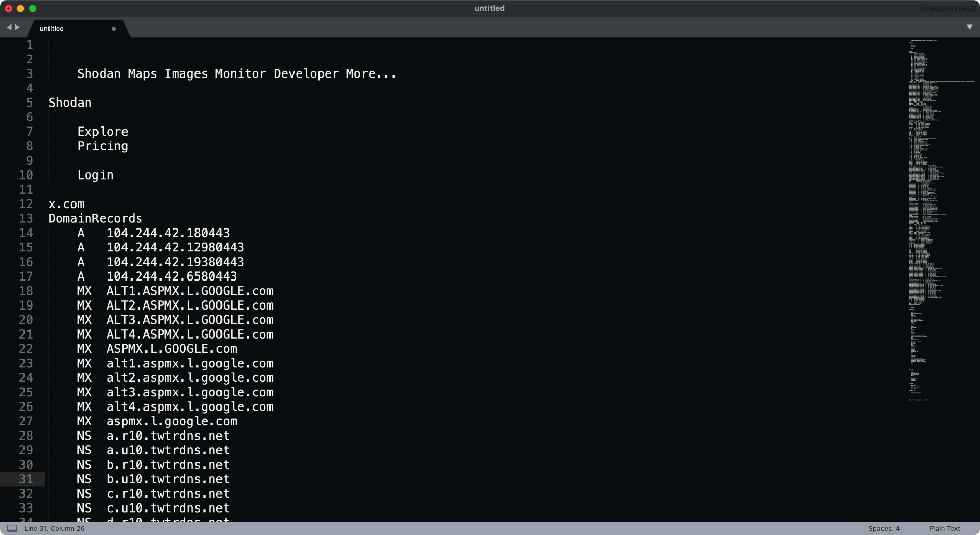
Task: Click alt3.aspmx.l.google.com on line 25
Action: (190, 393)
